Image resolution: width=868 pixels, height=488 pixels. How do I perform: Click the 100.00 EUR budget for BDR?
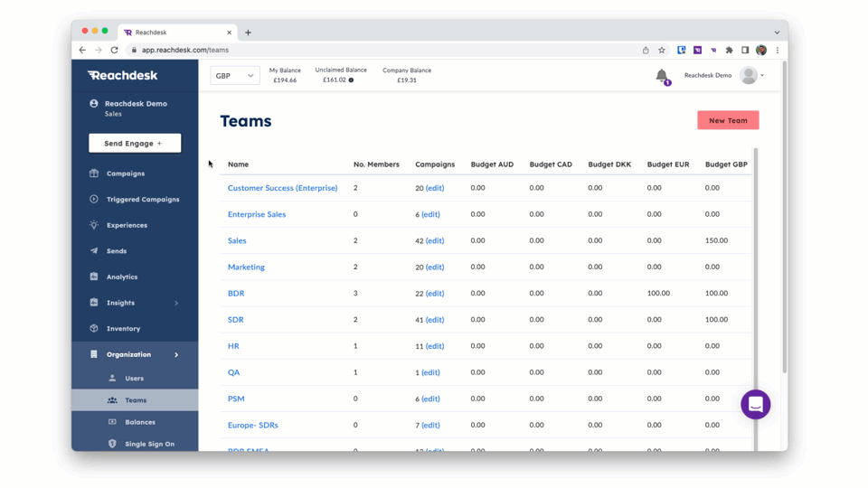coord(658,293)
